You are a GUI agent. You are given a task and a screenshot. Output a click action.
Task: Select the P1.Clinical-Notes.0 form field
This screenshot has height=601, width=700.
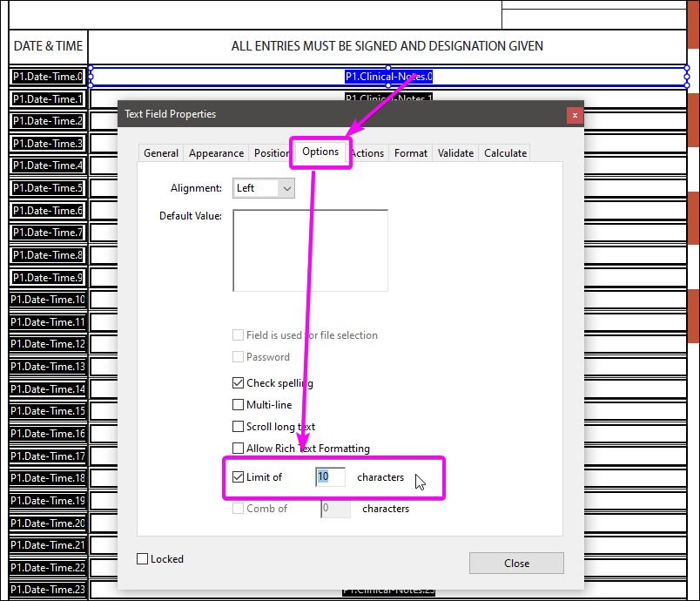coord(388,77)
